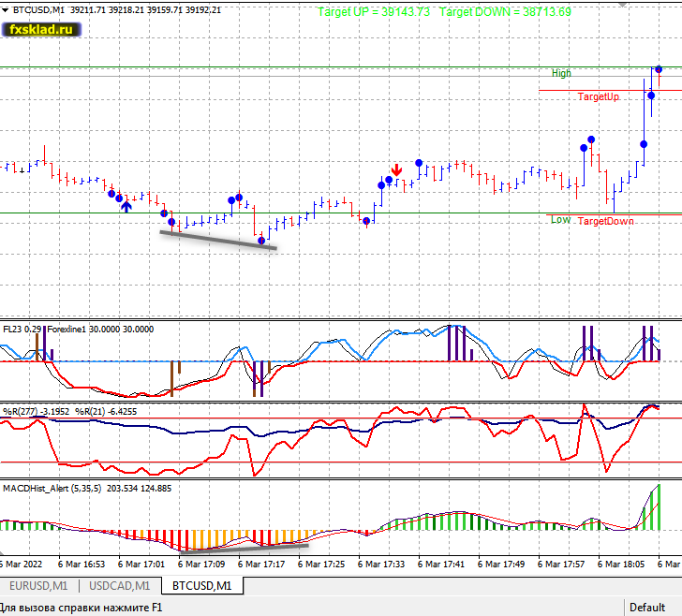This screenshot has height=616, width=682.
Task: Click the 6 Mar 17:41 time label
Action: (441, 564)
